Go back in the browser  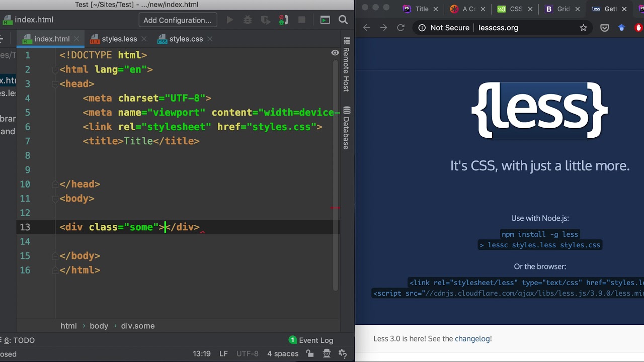pos(366,28)
